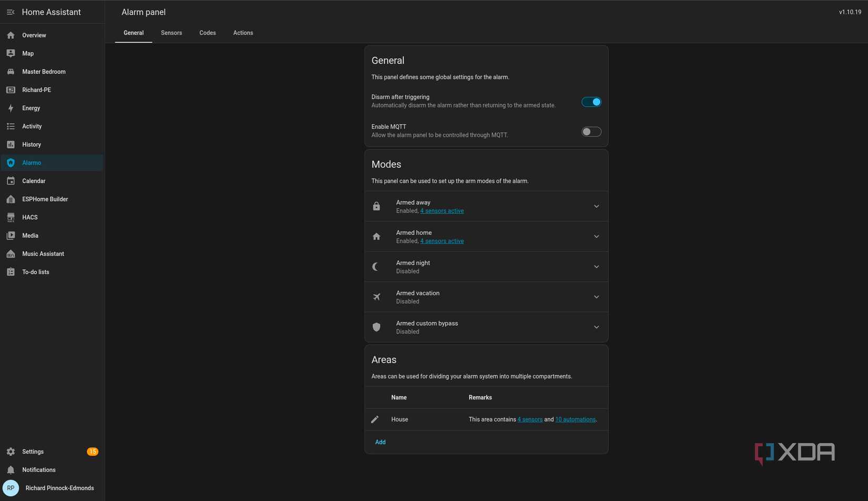Viewport: 868px width, 501px height.
Task: Open the Calendar sidebar item
Action: point(52,181)
